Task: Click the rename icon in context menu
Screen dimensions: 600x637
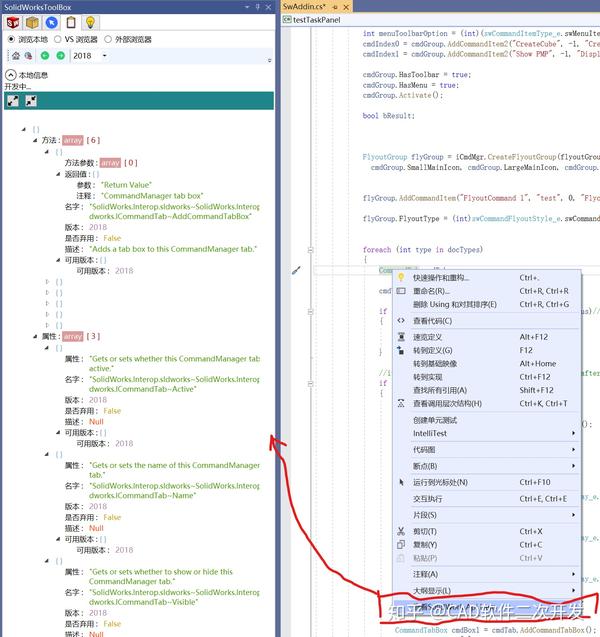Action: point(401,291)
